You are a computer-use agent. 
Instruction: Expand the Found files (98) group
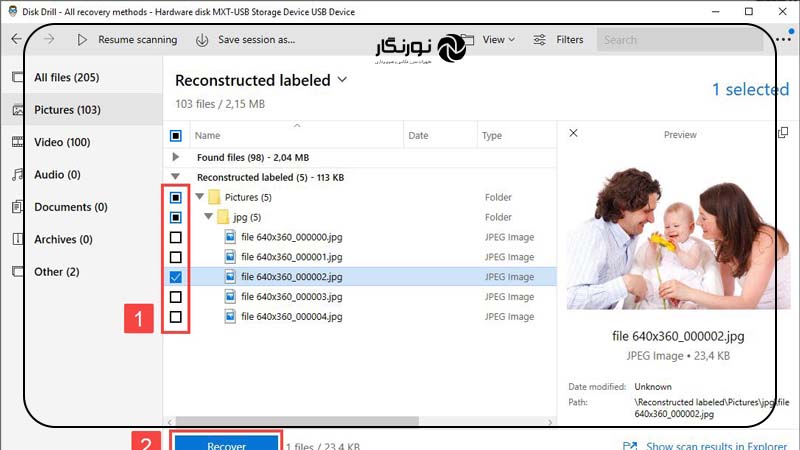176,157
